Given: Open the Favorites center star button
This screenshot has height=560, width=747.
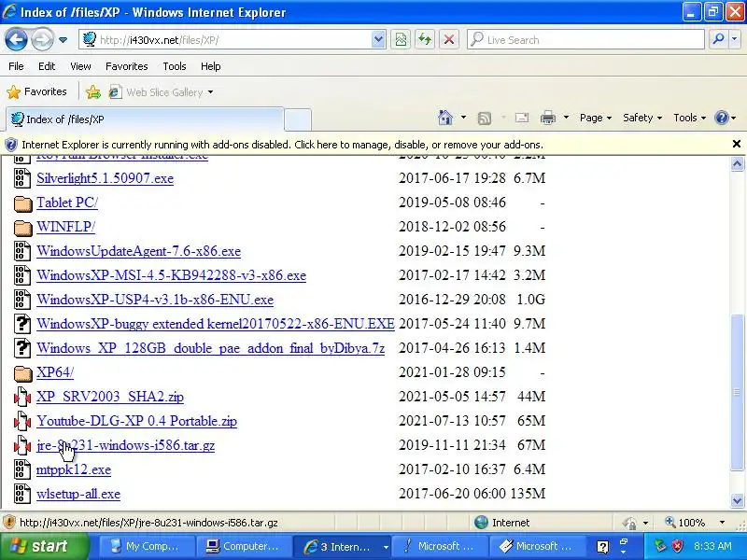Looking at the screenshot, I should 36,91.
